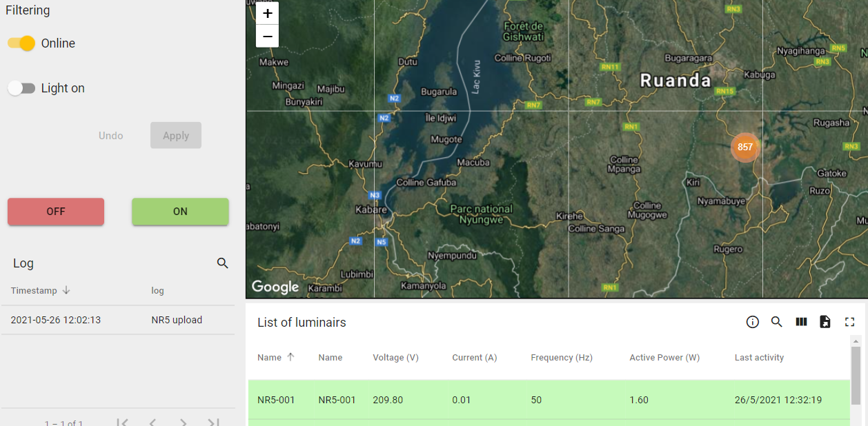868x426 pixels.
Task: Click the Log 'log' column header
Action: click(157, 290)
